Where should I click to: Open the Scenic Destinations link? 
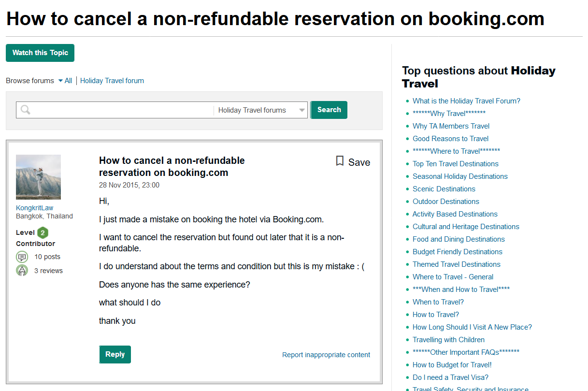[444, 189]
